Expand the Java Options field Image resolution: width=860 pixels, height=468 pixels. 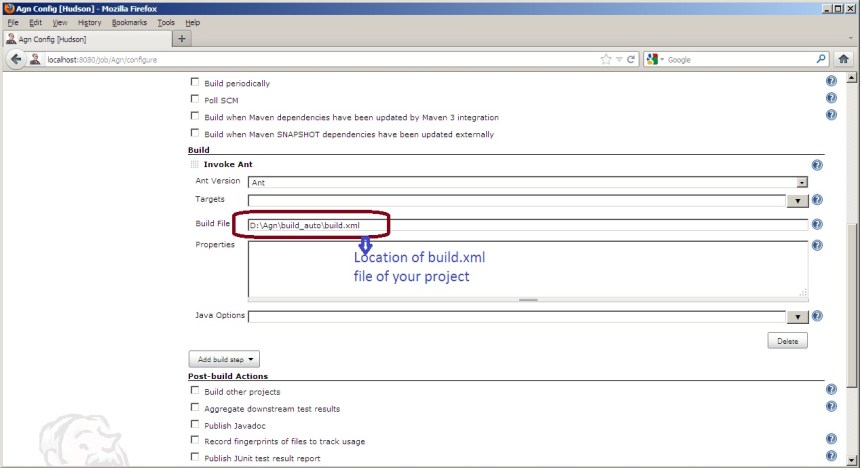pos(797,317)
